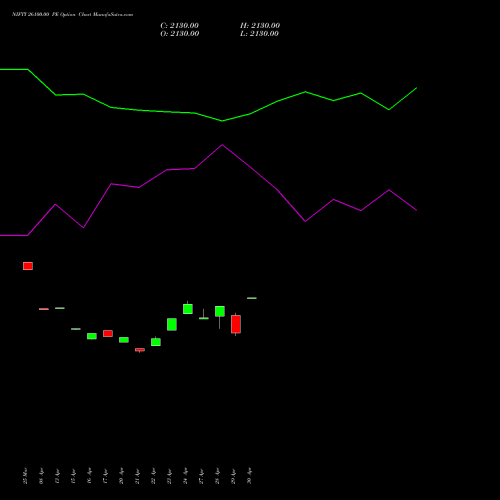Select the 27 Apr date label

click(x=201, y=476)
